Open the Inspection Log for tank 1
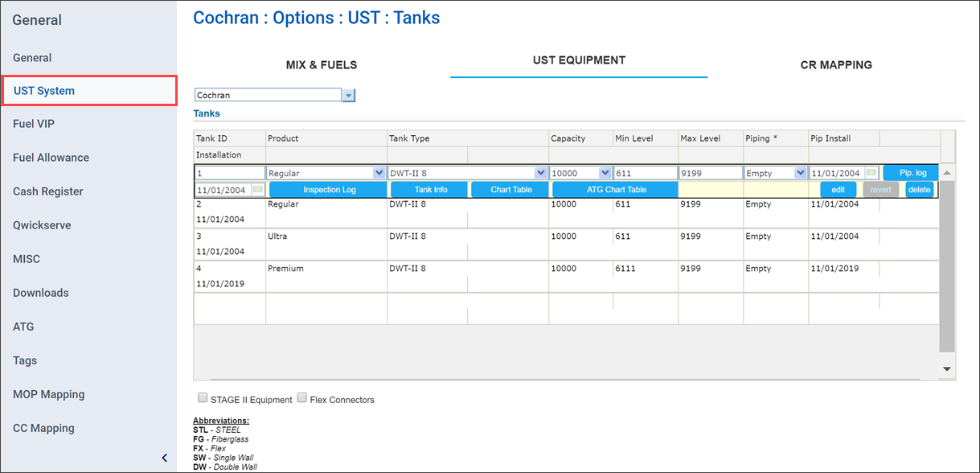Image resolution: width=980 pixels, height=473 pixels. click(x=327, y=189)
